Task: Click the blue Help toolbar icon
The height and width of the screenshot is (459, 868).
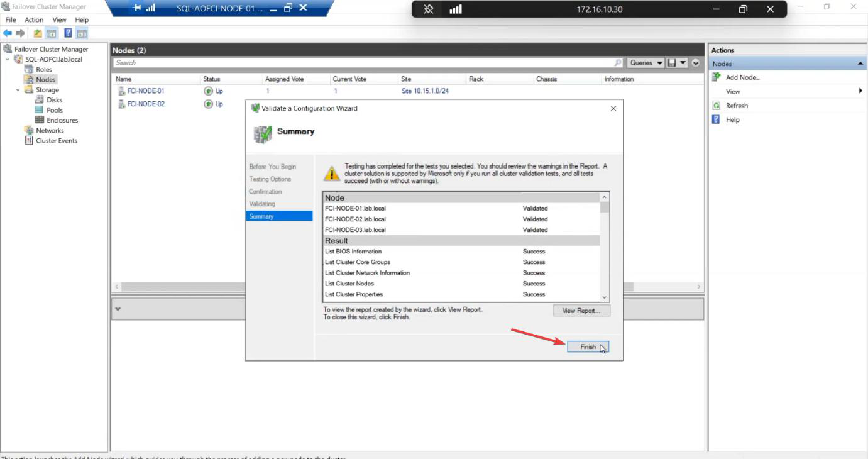Action: click(68, 33)
